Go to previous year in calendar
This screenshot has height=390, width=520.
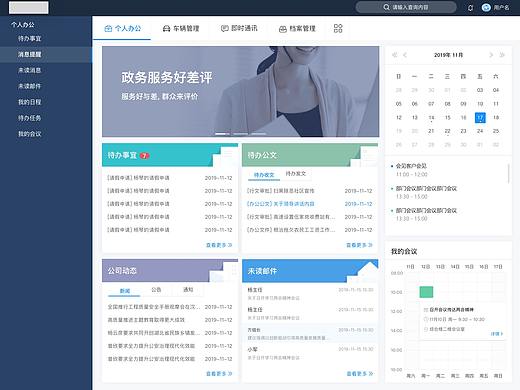[x=395, y=55]
